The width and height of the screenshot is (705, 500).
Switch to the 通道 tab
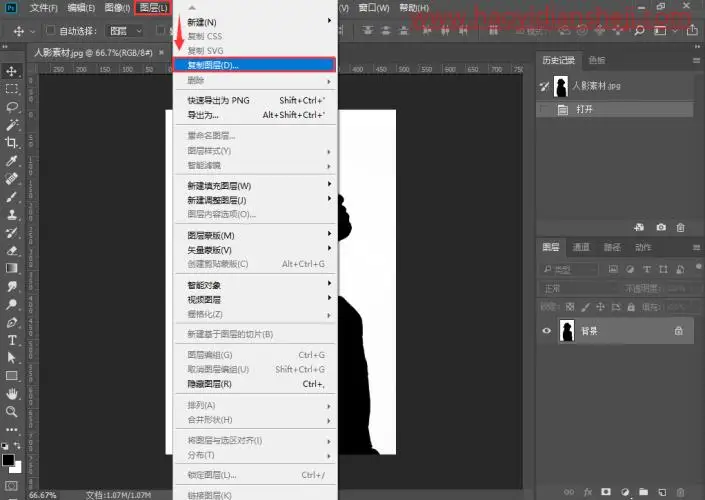pos(580,247)
